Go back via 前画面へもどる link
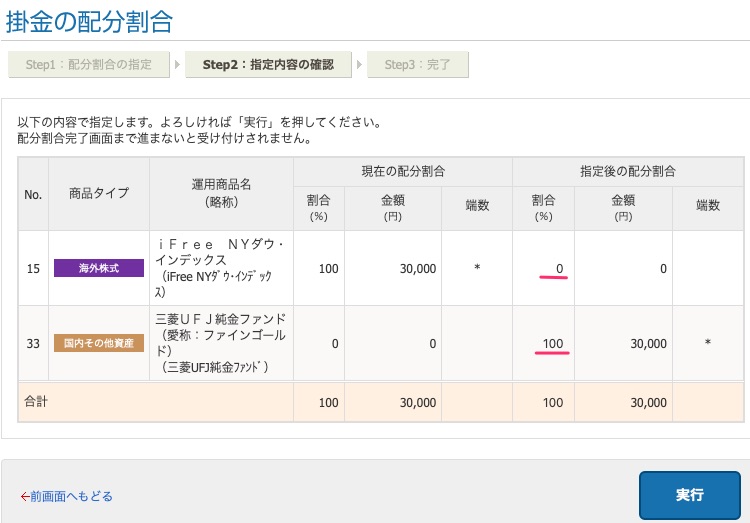 pyautogui.click(x=66, y=496)
